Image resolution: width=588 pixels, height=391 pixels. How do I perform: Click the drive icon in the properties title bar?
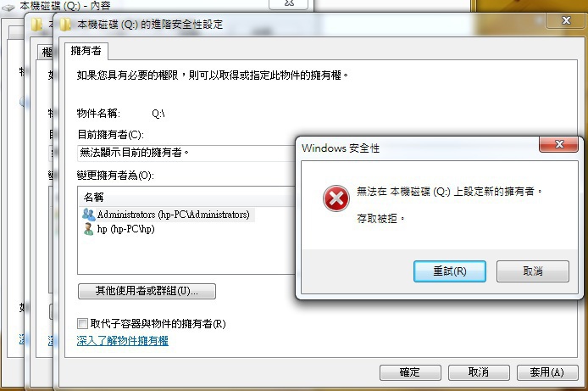[x=8, y=7]
